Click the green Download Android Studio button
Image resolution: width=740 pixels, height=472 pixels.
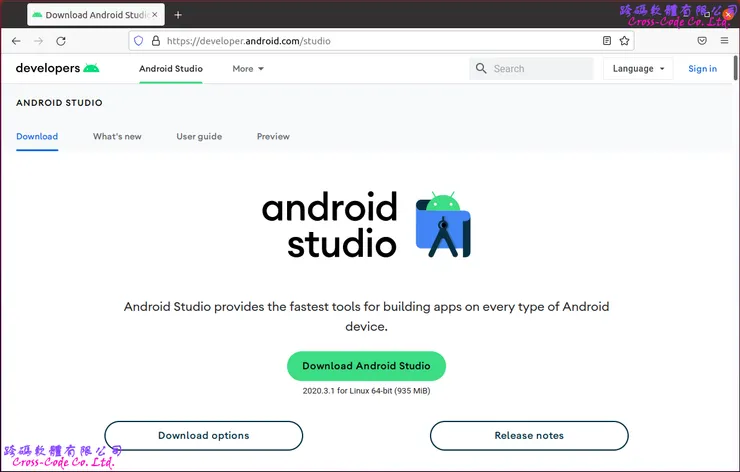click(x=366, y=366)
